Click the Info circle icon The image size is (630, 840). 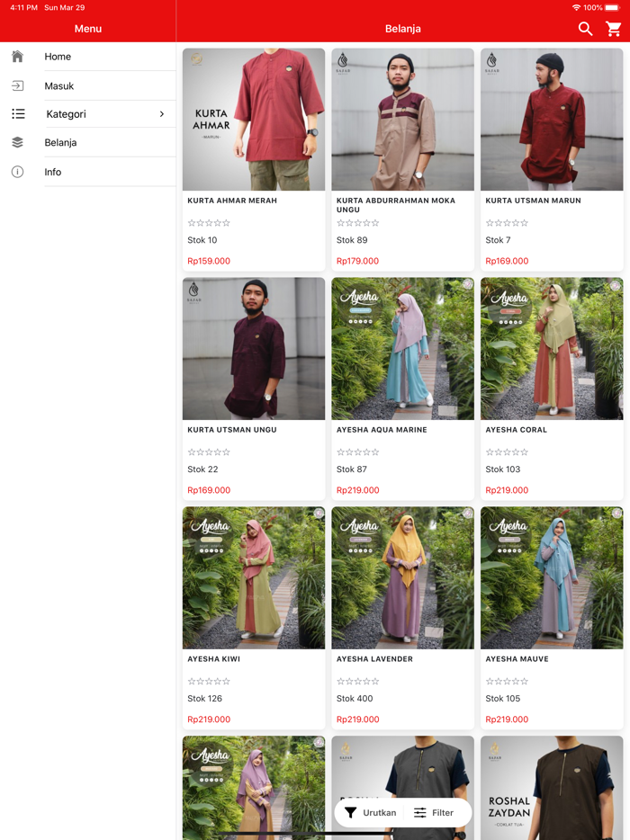point(18,172)
